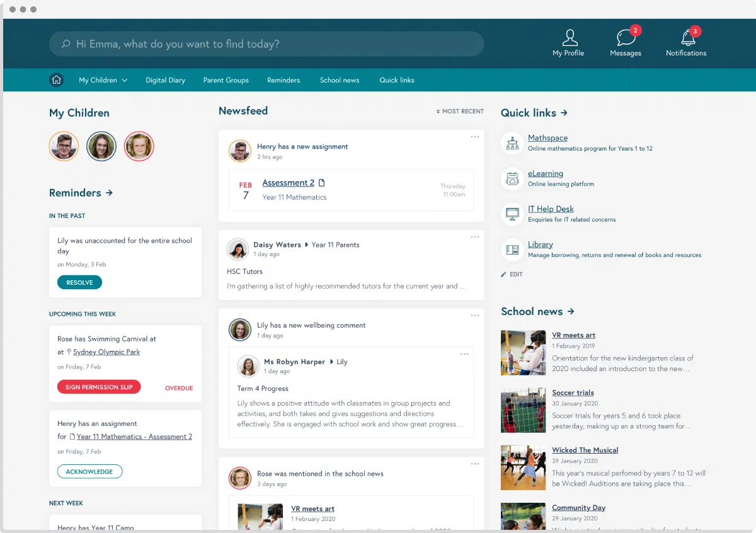Click Daisy Waters author name

click(277, 244)
